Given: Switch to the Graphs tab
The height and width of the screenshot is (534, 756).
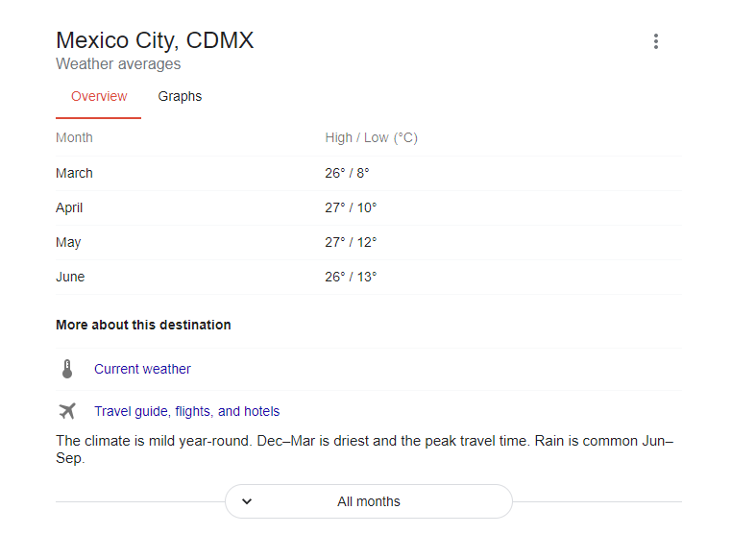Looking at the screenshot, I should click(x=180, y=96).
